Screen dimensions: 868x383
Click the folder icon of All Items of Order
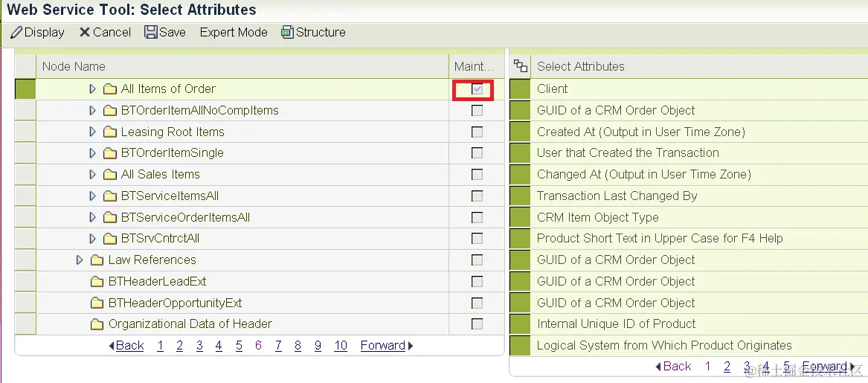(110, 89)
